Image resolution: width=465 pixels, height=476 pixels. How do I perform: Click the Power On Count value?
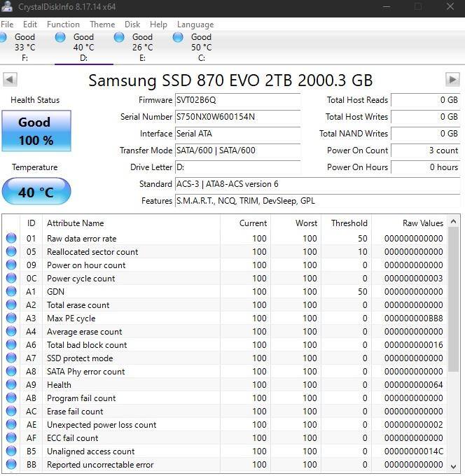click(425, 150)
